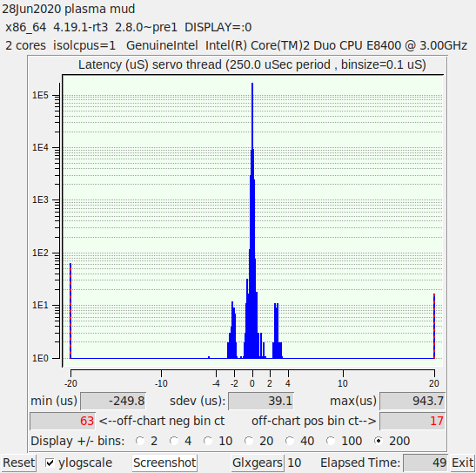Image resolution: width=476 pixels, height=473 pixels.
Task: Exit the latency histogram
Action: (x=462, y=463)
